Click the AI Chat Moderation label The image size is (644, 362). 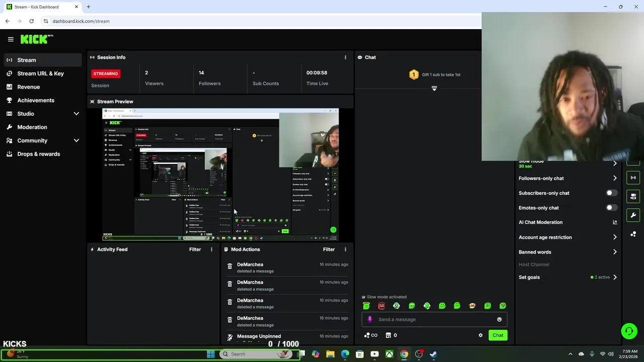pyautogui.click(x=540, y=222)
